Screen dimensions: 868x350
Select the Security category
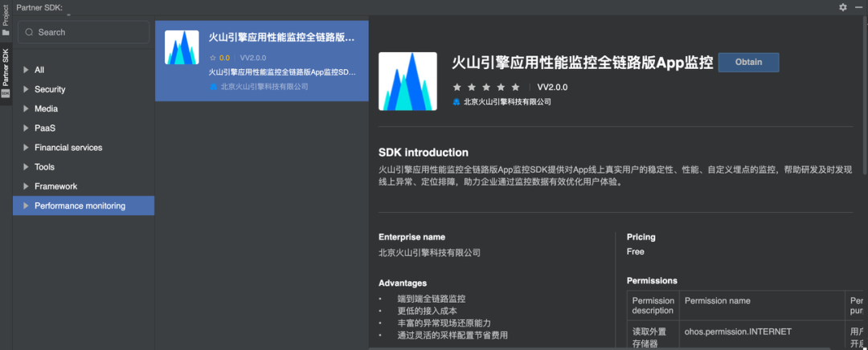[x=84, y=89]
